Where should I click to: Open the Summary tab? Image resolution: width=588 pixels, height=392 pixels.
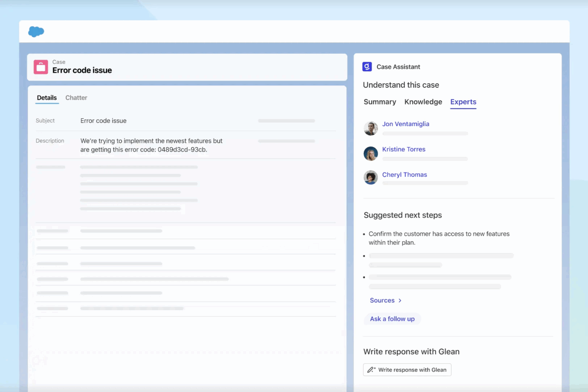click(x=380, y=102)
